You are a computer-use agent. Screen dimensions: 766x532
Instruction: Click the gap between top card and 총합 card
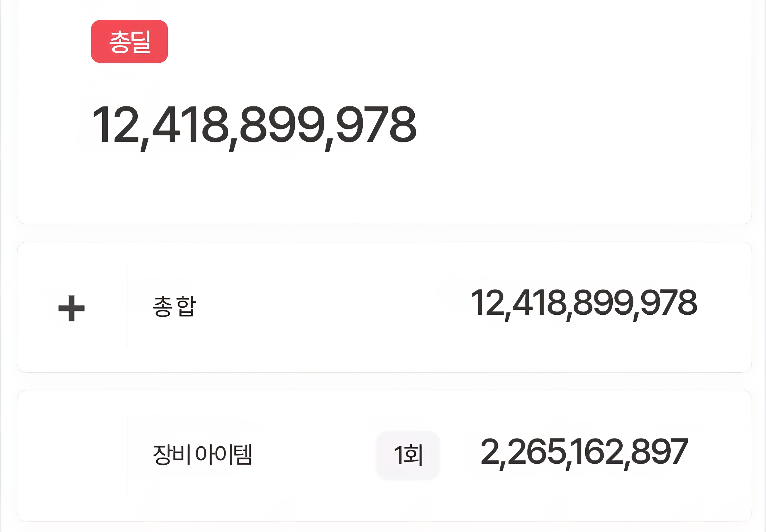coord(383,233)
